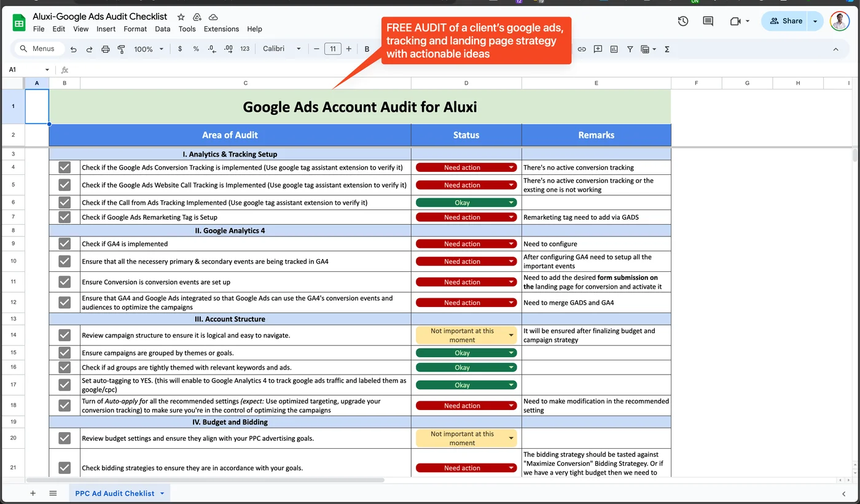
Task: Create a filter with the funnel icon
Action: 630,48
